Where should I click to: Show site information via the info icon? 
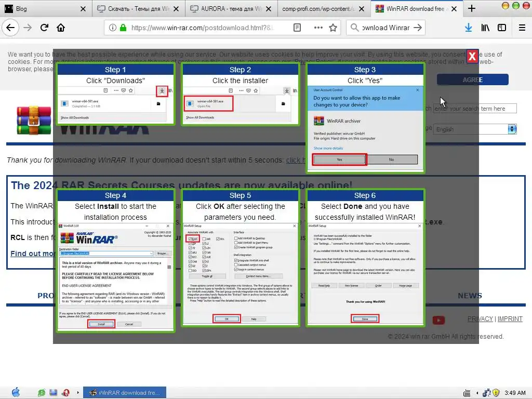(x=113, y=28)
